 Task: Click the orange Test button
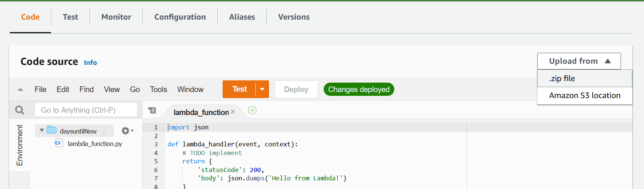point(239,89)
